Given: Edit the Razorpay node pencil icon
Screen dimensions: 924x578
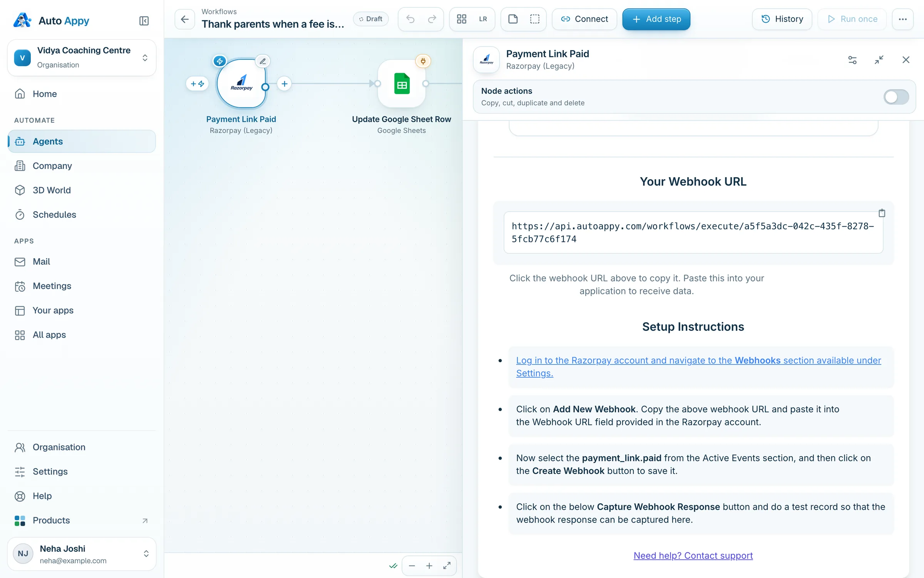Looking at the screenshot, I should (263, 61).
